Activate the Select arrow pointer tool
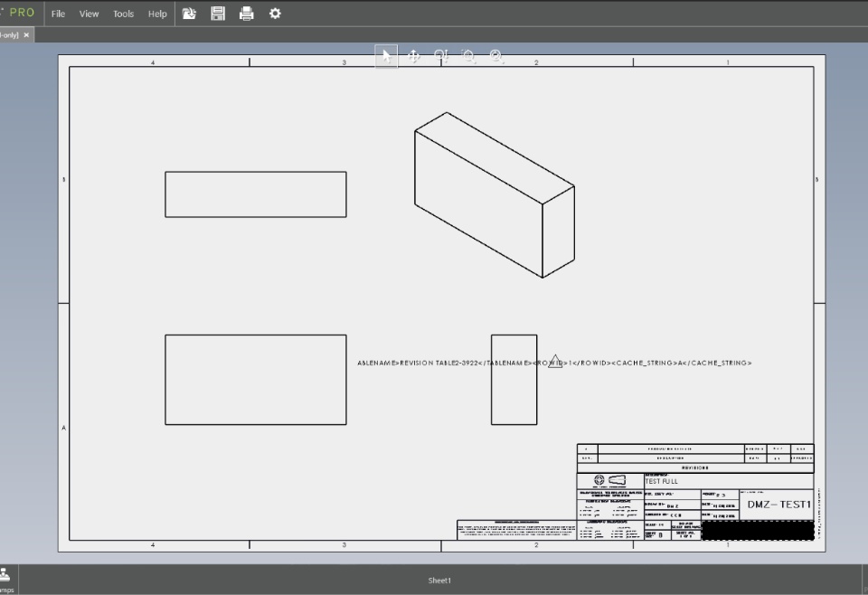 tap(386, 56)
